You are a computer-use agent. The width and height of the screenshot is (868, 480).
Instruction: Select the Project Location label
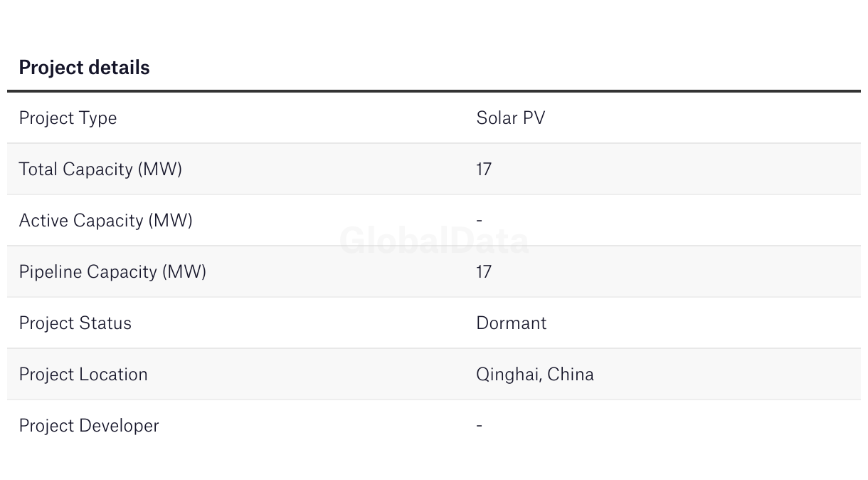point(83,375)
